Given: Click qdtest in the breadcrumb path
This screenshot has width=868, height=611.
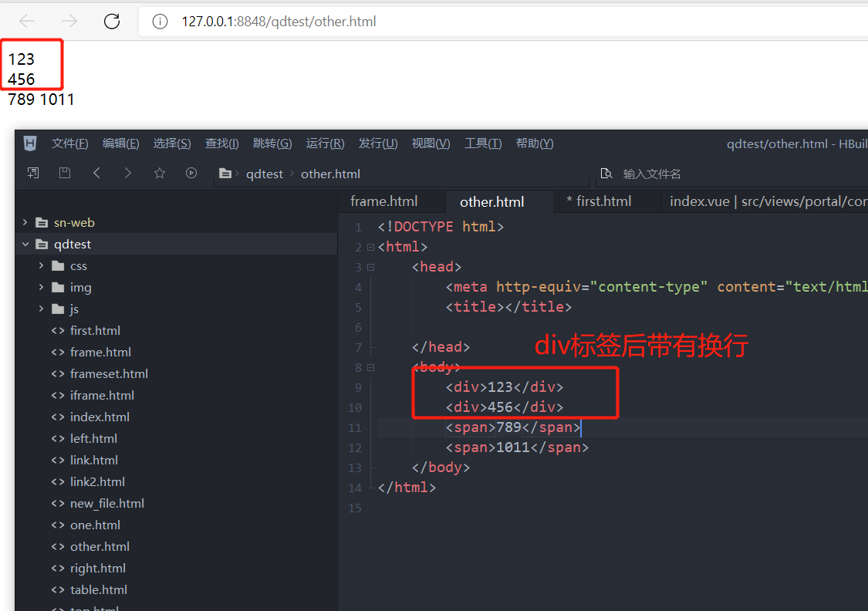Looking at the screenshot, I should [264, 174].
